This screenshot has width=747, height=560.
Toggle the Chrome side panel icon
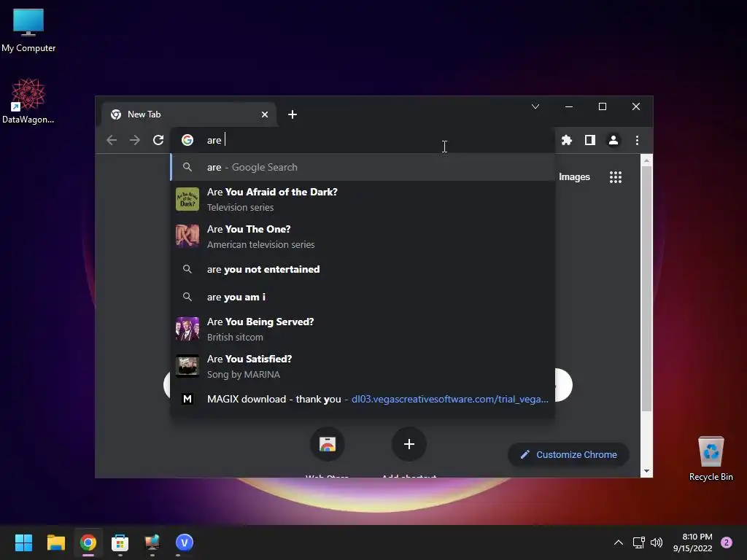589,140
